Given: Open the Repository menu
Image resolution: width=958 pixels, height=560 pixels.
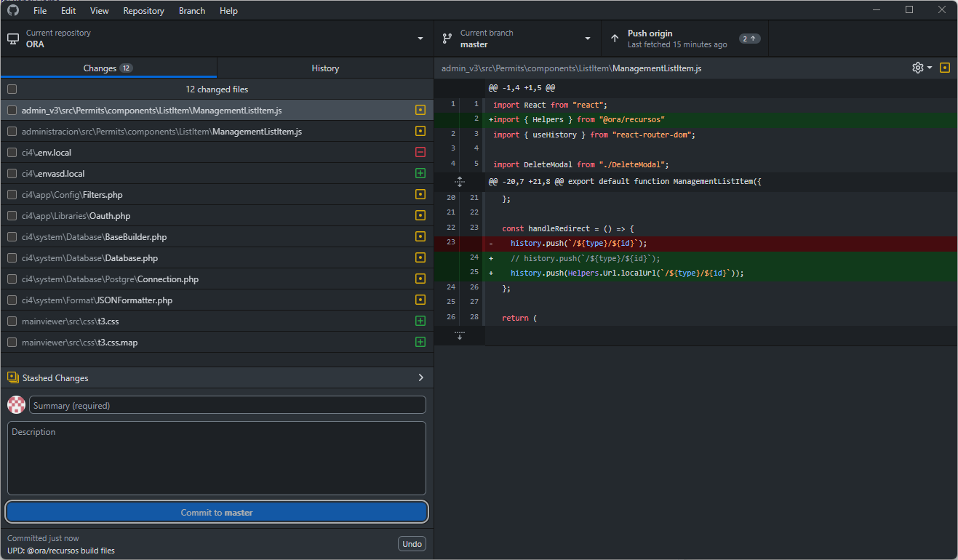Looking at the screenshot, I should [x=143, y=11].
